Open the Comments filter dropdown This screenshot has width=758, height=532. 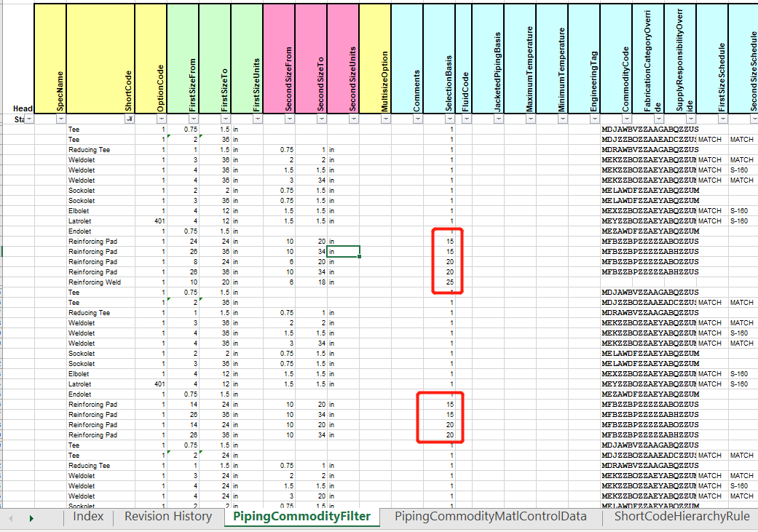tap(418, 119)
